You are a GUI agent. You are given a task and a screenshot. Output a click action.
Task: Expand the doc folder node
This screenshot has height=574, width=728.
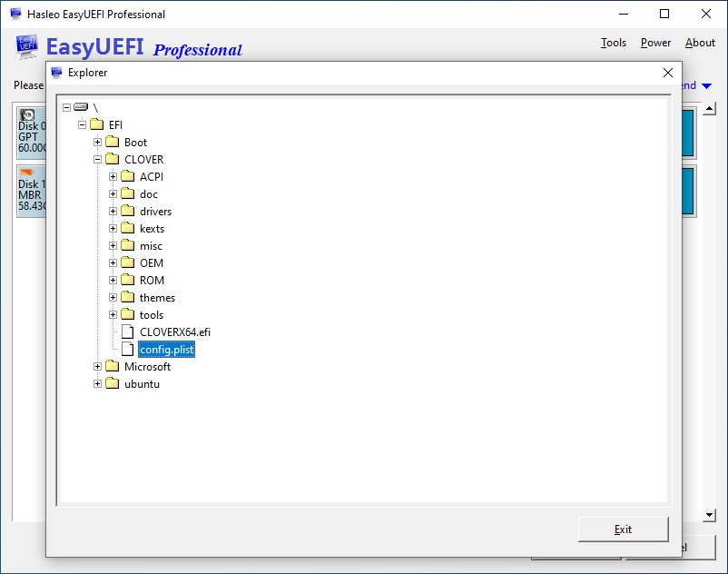point(113,193)
